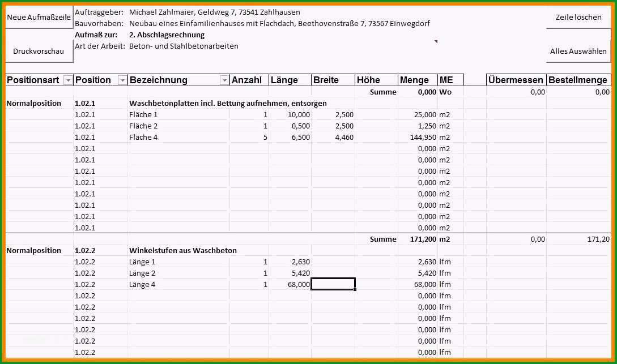
Task: Select the Länge 2 description cell
Action: [x=178, y=273]
